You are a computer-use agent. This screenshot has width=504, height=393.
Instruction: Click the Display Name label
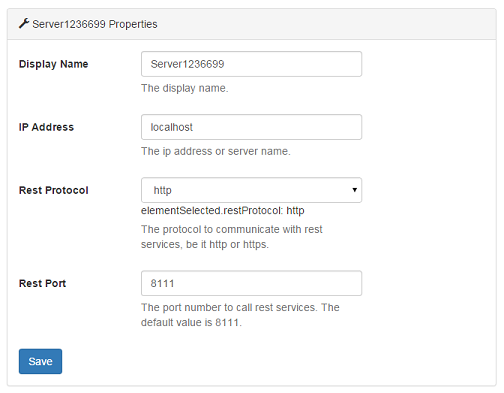click(53, 64)
